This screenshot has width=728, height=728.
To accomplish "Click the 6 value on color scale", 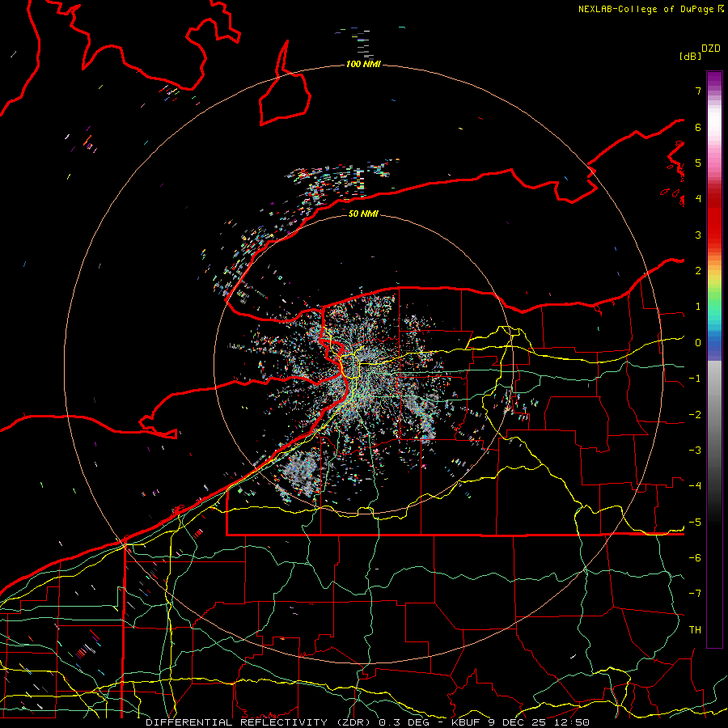I will point(698,127).
